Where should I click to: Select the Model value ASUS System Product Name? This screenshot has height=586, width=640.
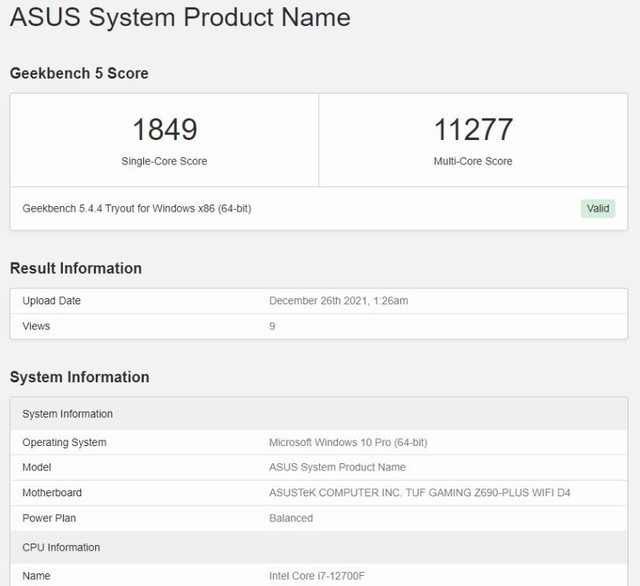337,467
